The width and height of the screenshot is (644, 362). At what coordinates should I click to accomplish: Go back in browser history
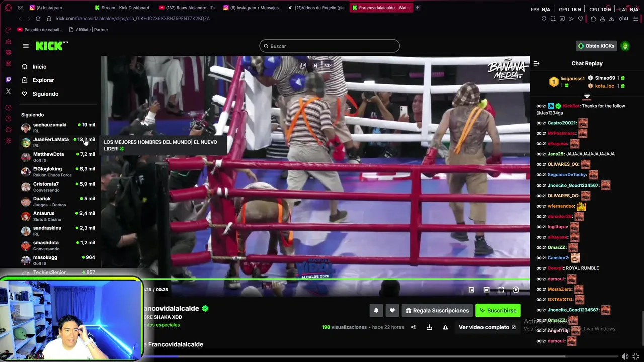20,19
